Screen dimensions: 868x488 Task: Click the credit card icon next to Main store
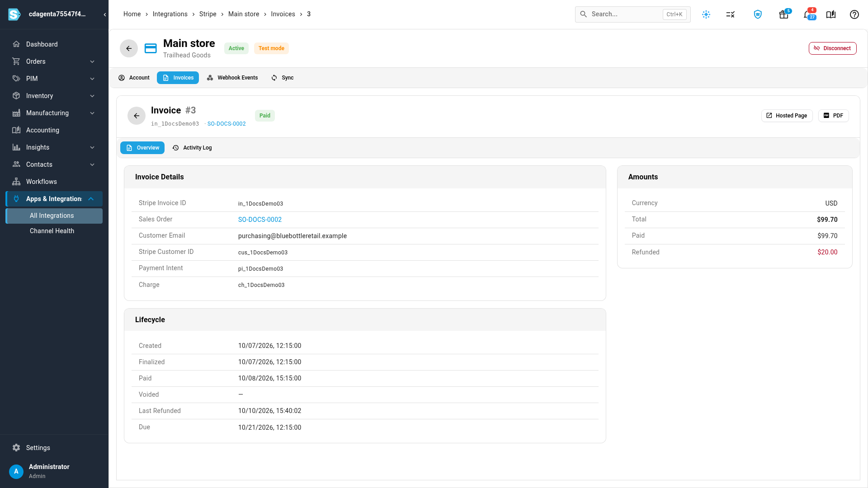pyautogui.click(x=151, y=48)
